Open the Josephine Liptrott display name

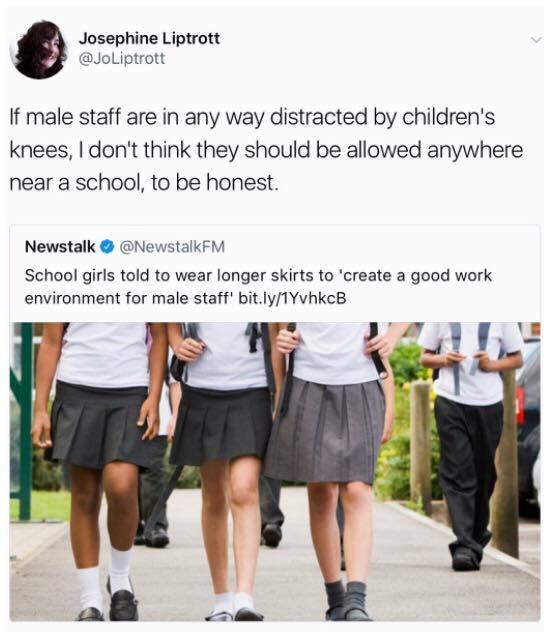click(149, 38)
